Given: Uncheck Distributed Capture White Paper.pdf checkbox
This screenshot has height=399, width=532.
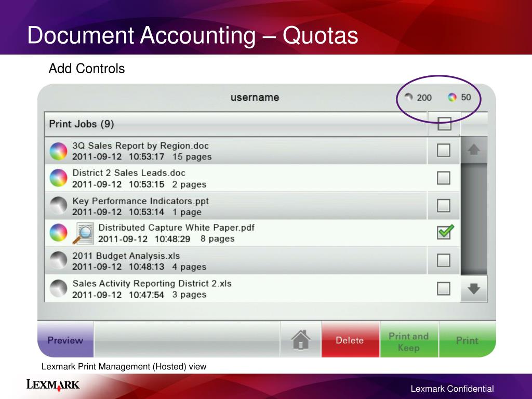Looking at the screenshot, I should click(x=445, y=232).
